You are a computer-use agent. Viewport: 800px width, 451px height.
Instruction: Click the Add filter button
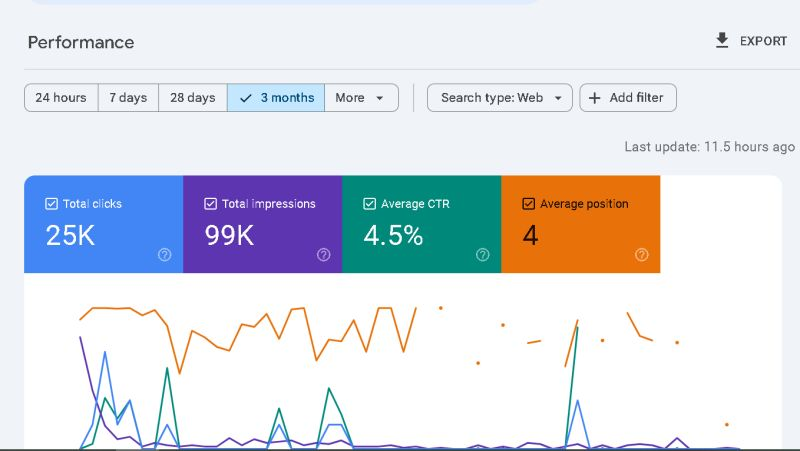pyautogui.click(x=628, y=98)
